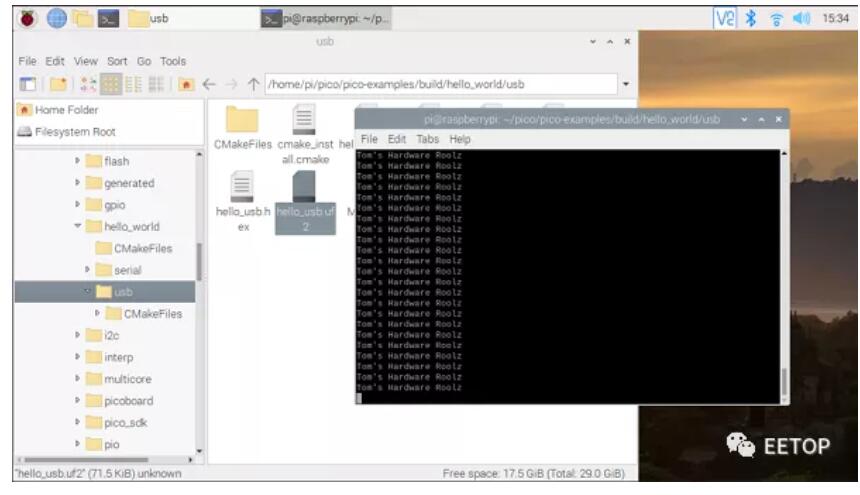Screen dimensions: 860x495
Task: Click the terminal vertical scrollbar thumb
Action: (784, 382)
